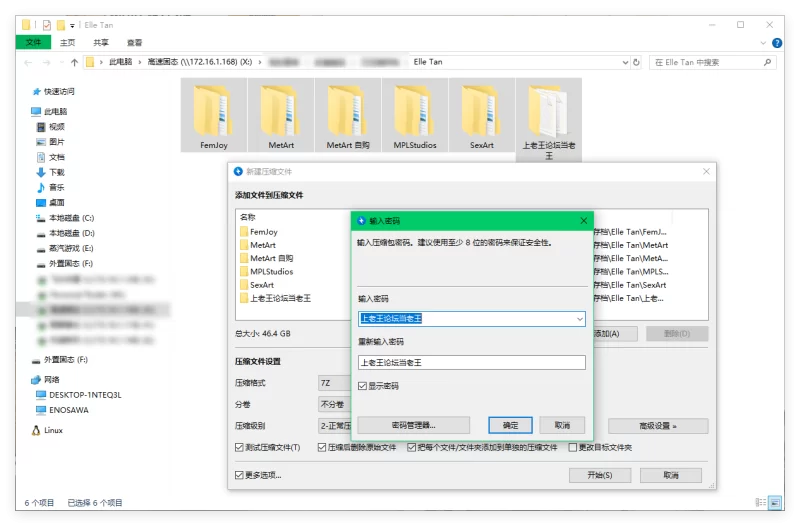This screenshot has width=800, height=526.
Task: Open the 输入密码 combo box dropdown arrow
Action: tap(579, 319)
